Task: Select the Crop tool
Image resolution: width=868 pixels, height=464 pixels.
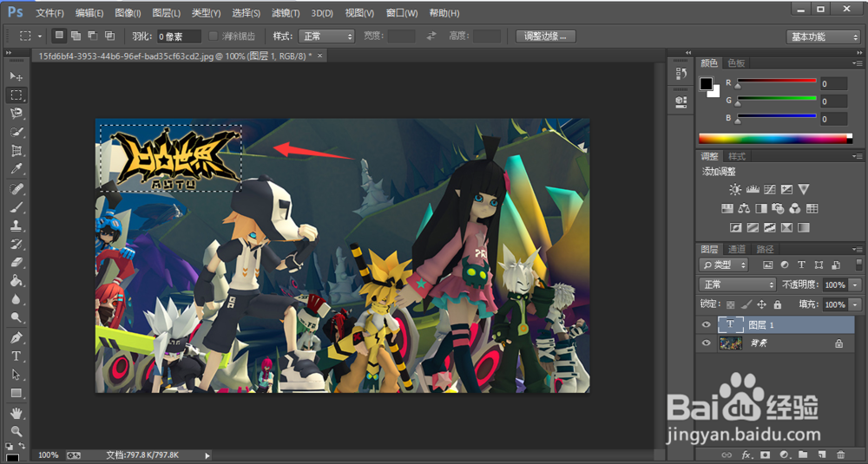Action: [16, 150]
